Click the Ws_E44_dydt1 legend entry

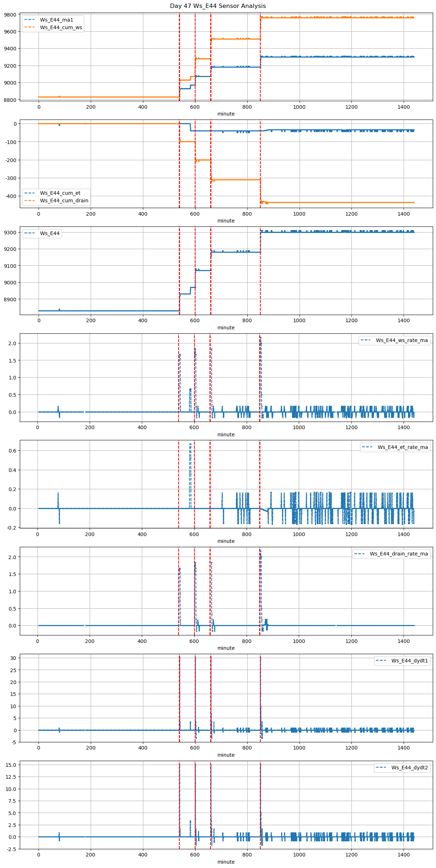click(x=409, y=661)
